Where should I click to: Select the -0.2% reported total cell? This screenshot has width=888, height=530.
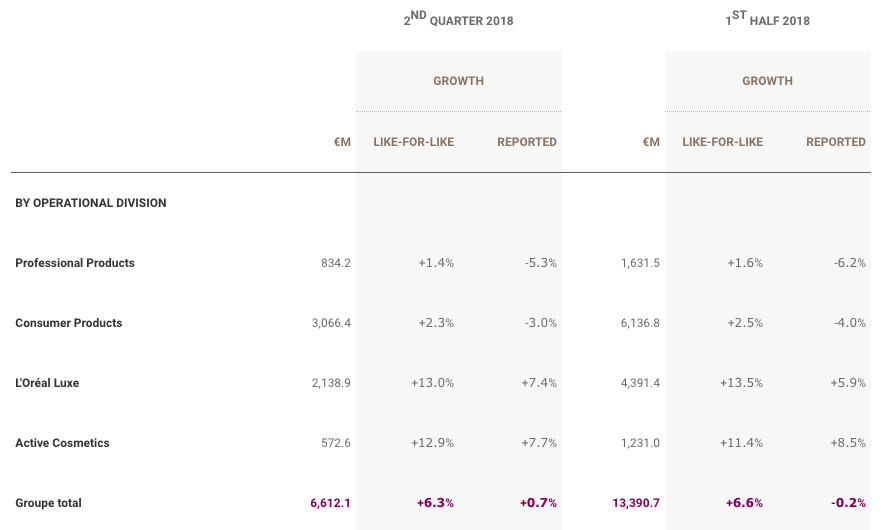pos(848,503)
